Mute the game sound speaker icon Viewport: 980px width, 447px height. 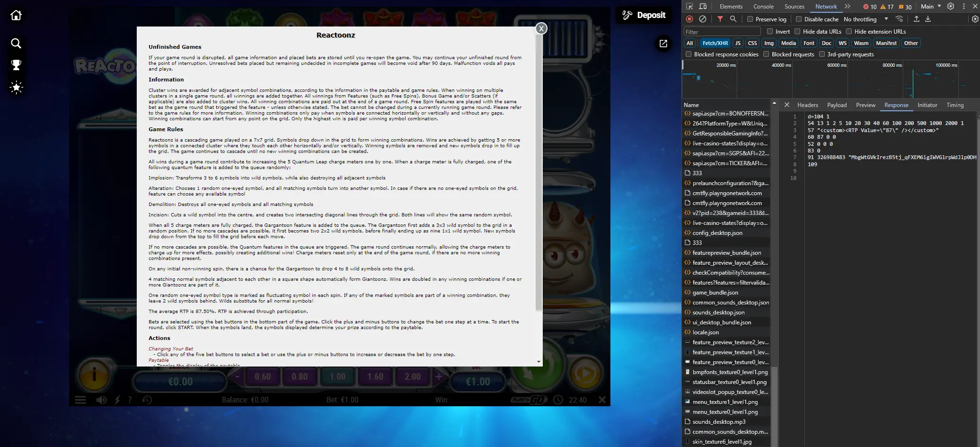[101, 400]
